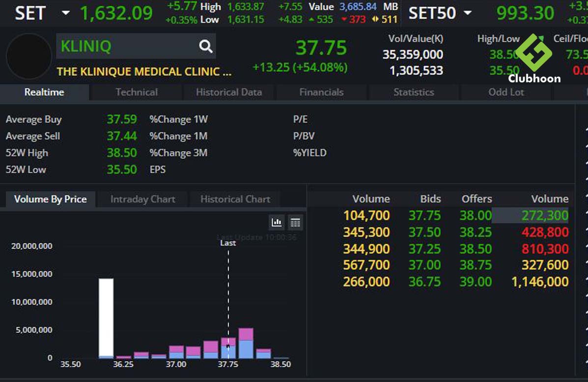Click the %Change 1M label
588x382 pixels.
tap(178, 136)
